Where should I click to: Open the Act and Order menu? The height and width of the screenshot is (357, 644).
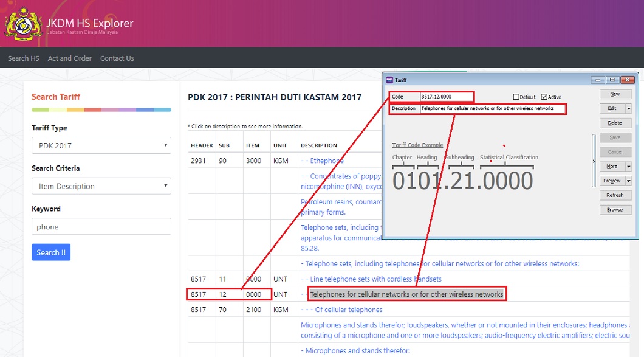[x=69, y=58]
